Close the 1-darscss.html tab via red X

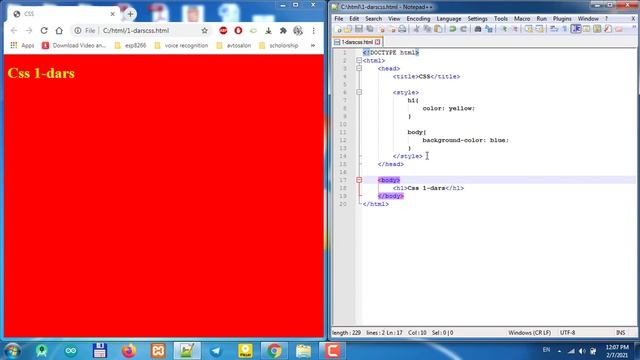pyautogui.click(x=378, y=42)
